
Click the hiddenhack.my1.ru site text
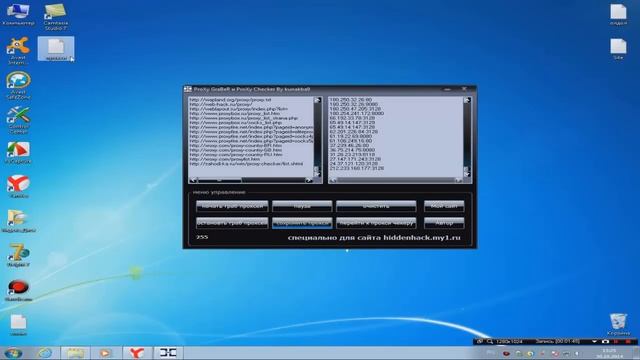click(x=422, y=238)
